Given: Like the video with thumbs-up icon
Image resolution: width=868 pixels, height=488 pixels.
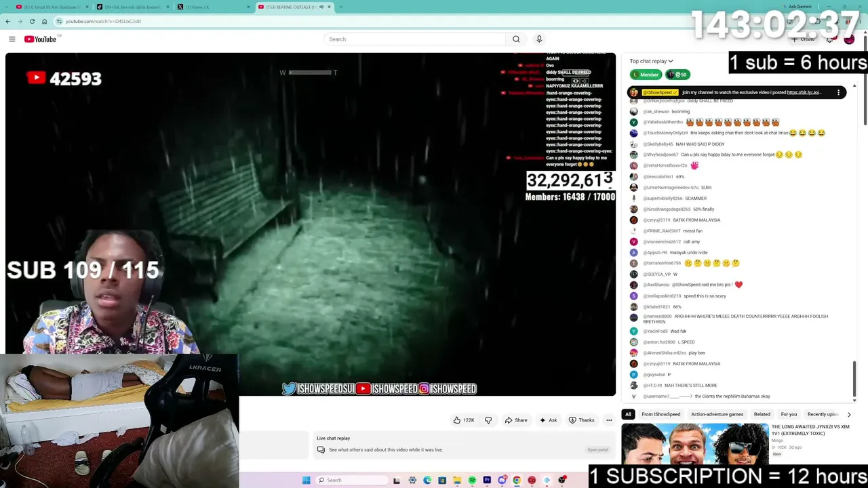Looking at the screenshot, I should [465, 420].
